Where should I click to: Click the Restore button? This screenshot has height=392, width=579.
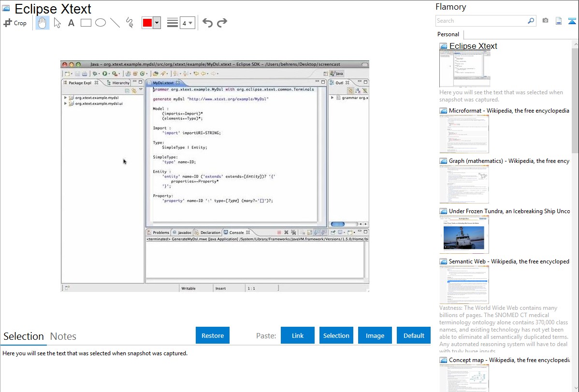coord(213,335)
